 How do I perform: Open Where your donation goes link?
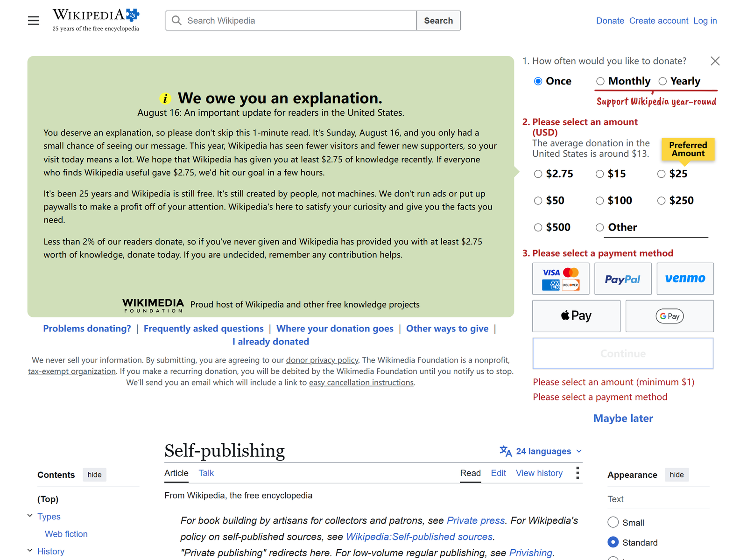pyautogui.click(x=335, y=329)
